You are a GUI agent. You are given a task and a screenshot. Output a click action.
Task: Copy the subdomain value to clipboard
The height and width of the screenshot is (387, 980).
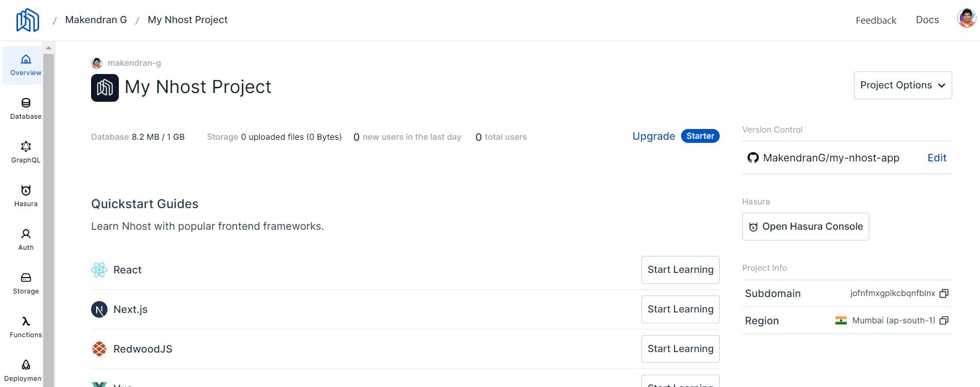(944, 293)
